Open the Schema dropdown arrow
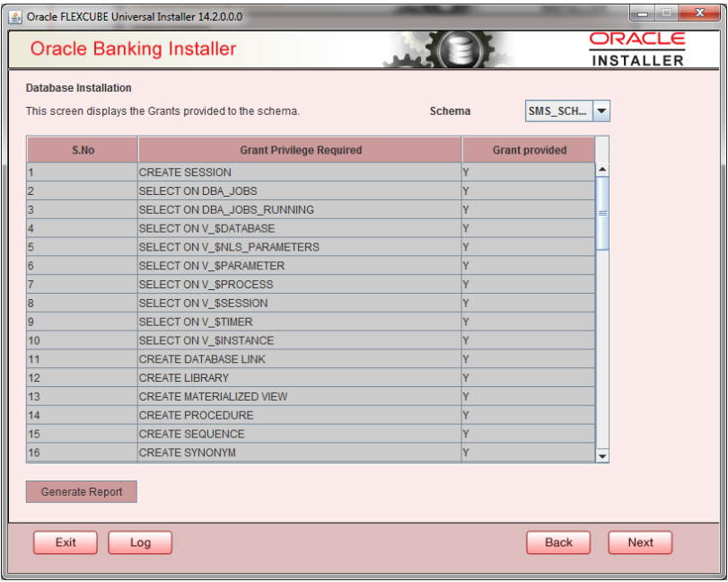This screenshot has width=728, height=582. [x=601, y=111]
